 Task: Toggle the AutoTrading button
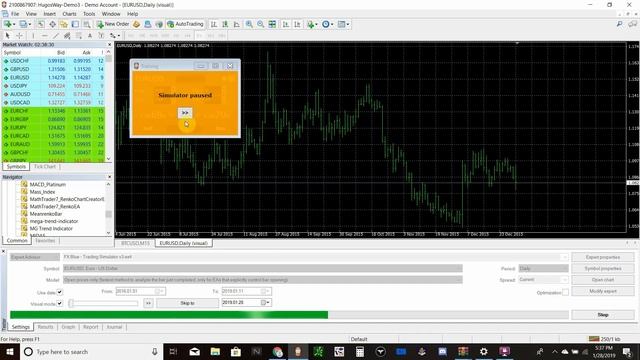(185, 24)
